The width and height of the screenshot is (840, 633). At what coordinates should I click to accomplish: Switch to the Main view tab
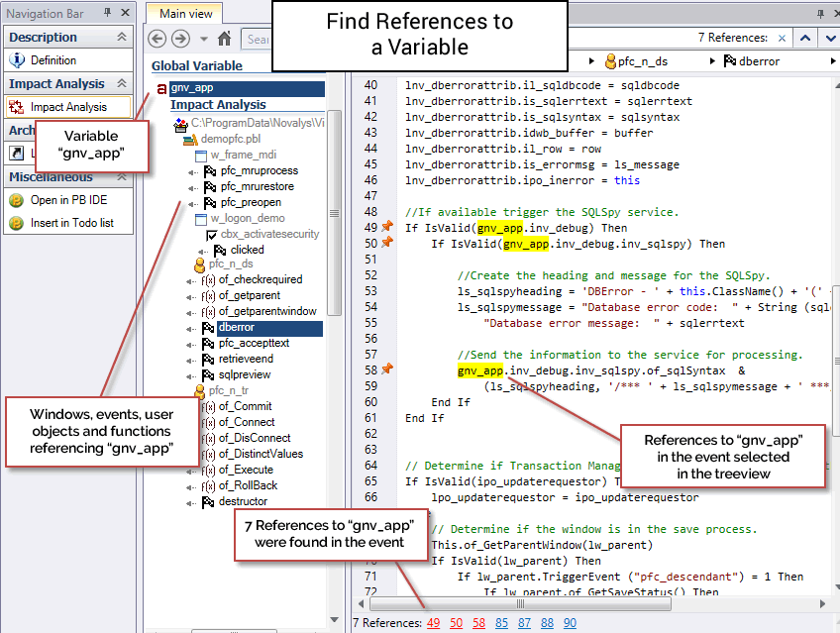185,14
